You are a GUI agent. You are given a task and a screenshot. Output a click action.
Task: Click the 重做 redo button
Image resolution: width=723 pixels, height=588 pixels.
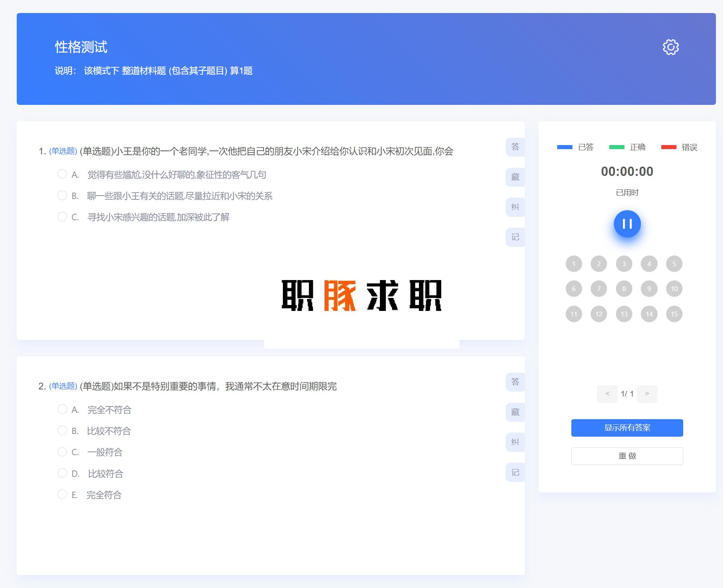627,456
